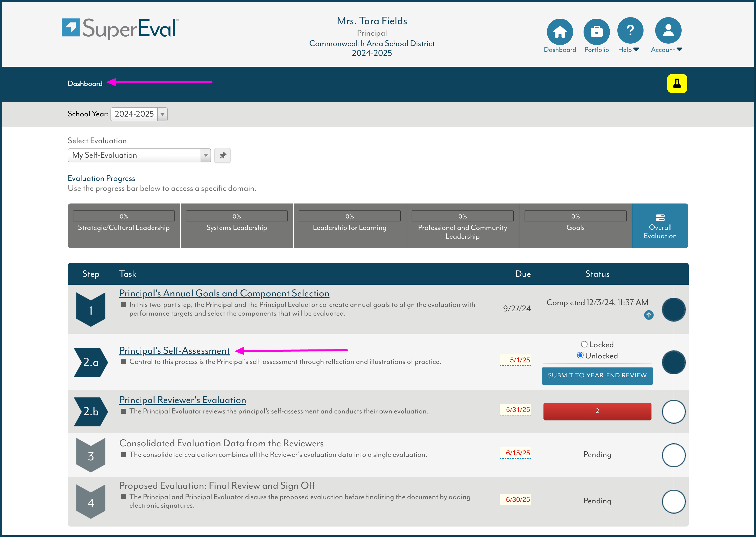Screen dimensions: 756x537
Task: Click the blue up-arrow icon under Completed status
Action: [x=649, y=315]
